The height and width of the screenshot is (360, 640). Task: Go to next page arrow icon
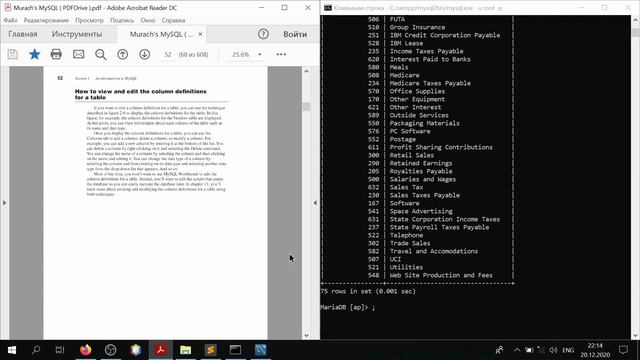pos(144,54)
